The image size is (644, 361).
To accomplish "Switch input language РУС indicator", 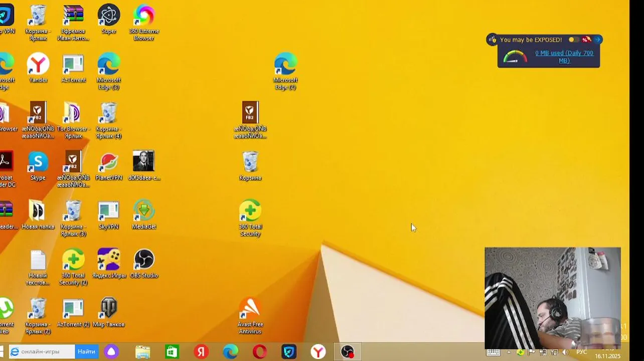I will tap(581, 352).
